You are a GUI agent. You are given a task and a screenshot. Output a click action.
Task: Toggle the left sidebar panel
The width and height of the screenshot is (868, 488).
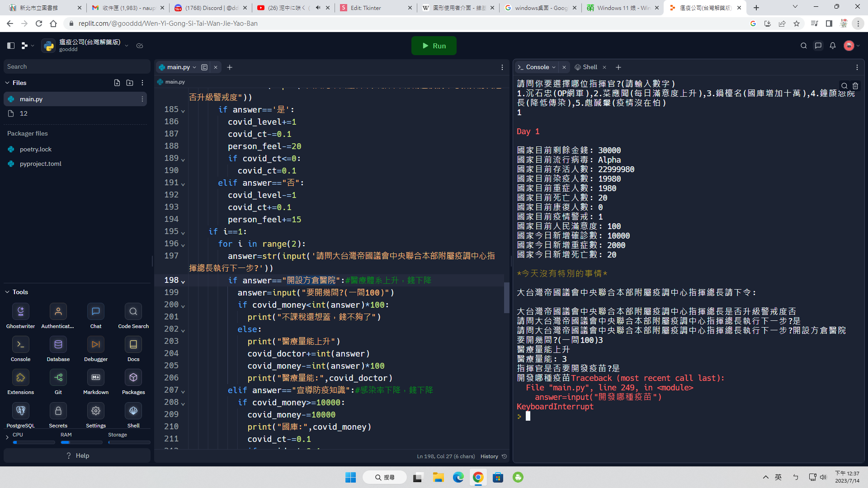point(11,46)
